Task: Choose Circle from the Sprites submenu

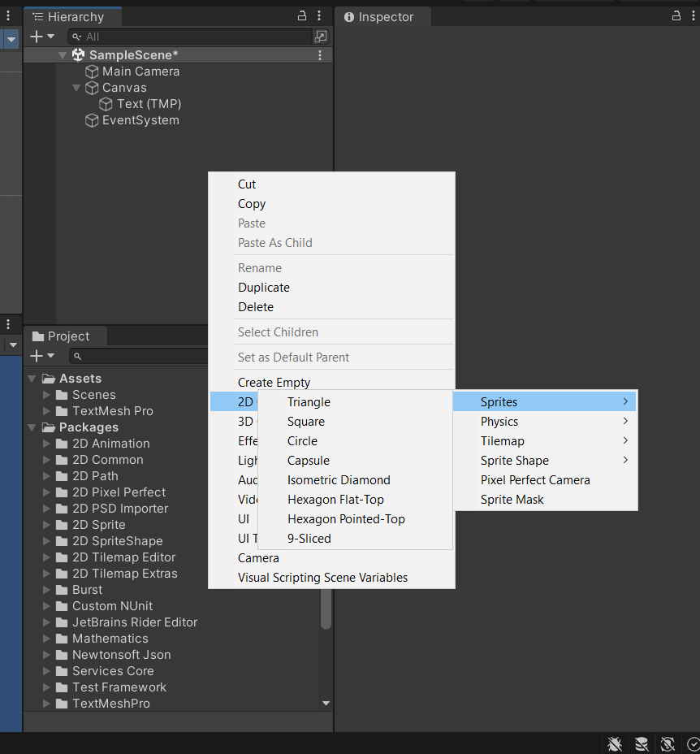Action: click(302, 441)
